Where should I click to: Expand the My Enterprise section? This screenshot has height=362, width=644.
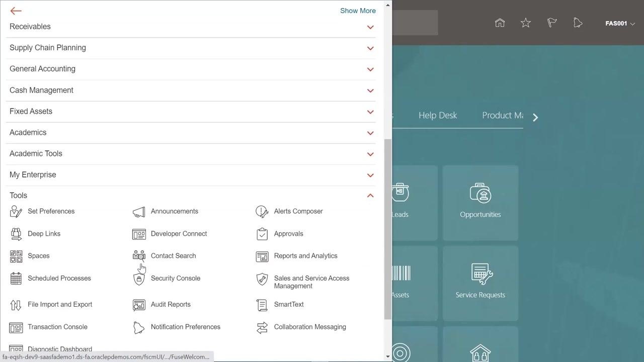coord(370,175)
